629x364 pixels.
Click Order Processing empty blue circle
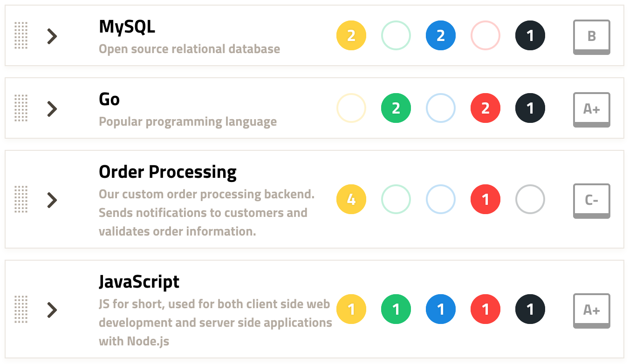(x=441, y=199)
